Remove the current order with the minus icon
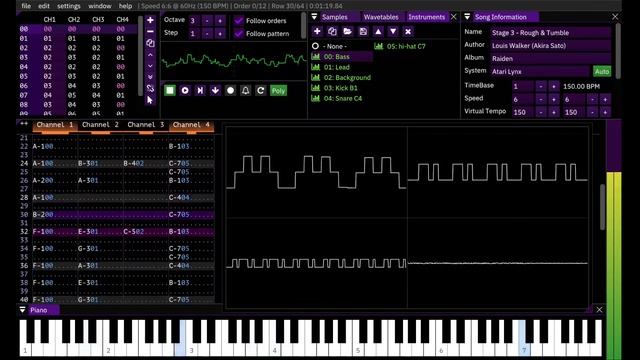640x360 pixels. point(150,31)
